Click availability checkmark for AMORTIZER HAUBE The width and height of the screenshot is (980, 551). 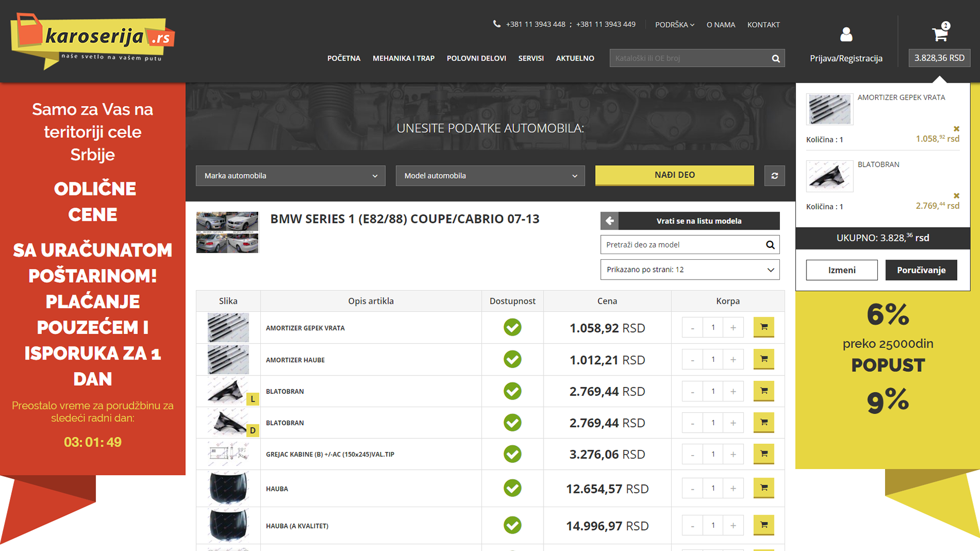point(512,359)
